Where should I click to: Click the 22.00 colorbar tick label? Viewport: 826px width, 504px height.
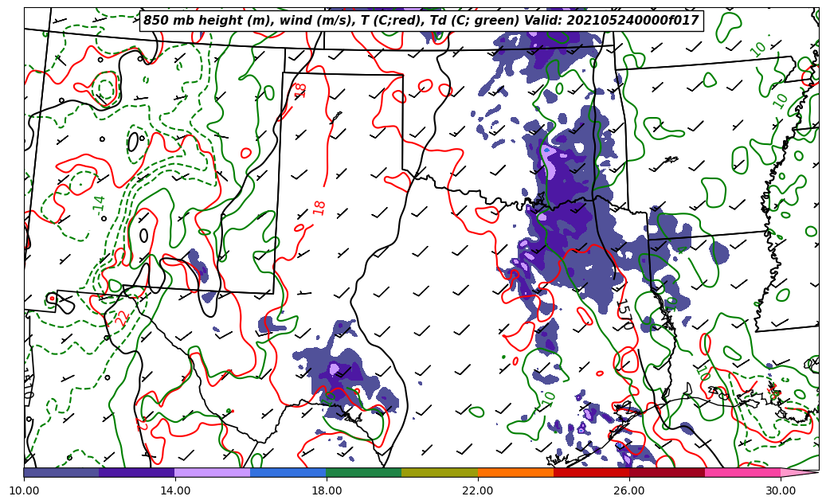pyautogui.click(x=478, y=490)
